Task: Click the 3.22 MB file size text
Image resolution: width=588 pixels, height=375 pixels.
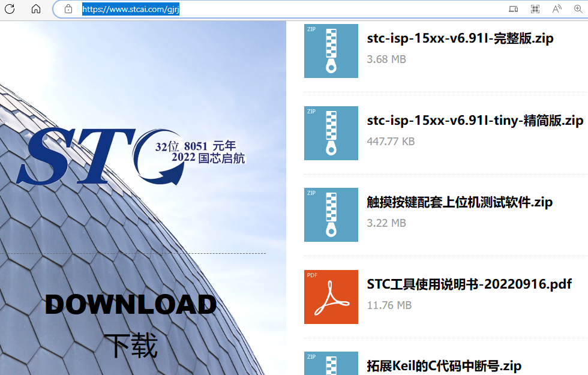Action: [x=386, y=223]
